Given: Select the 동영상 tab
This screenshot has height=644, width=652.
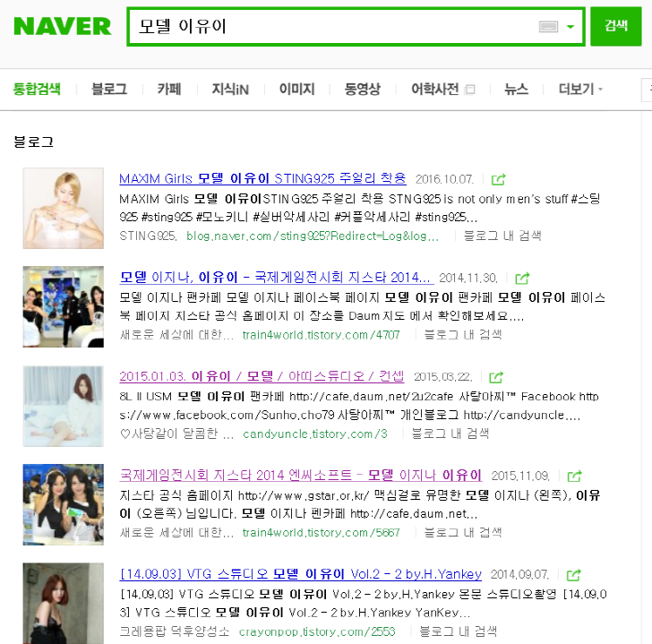Looking at the screenshot, I should [362, 89].
